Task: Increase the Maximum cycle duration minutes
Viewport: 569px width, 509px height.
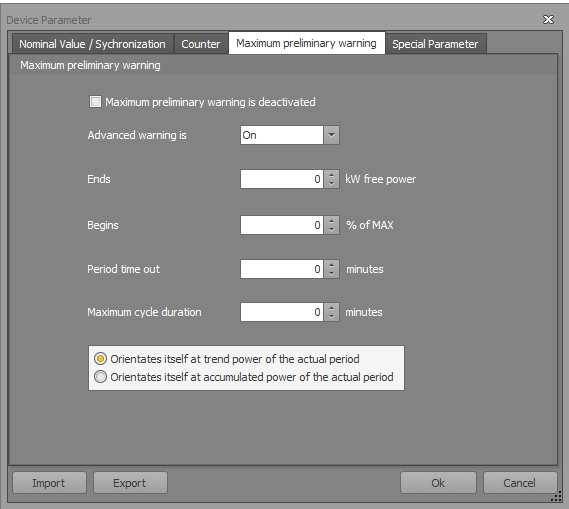Action: pyautogui.click(x=331, y=308)
